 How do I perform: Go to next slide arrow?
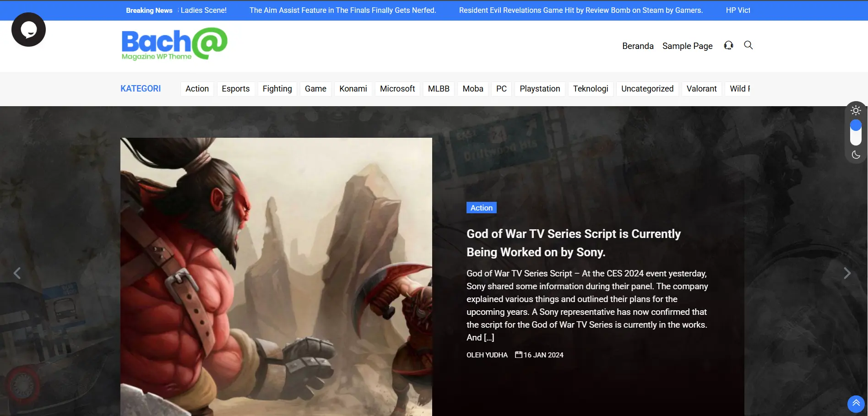tap(847, 273)
